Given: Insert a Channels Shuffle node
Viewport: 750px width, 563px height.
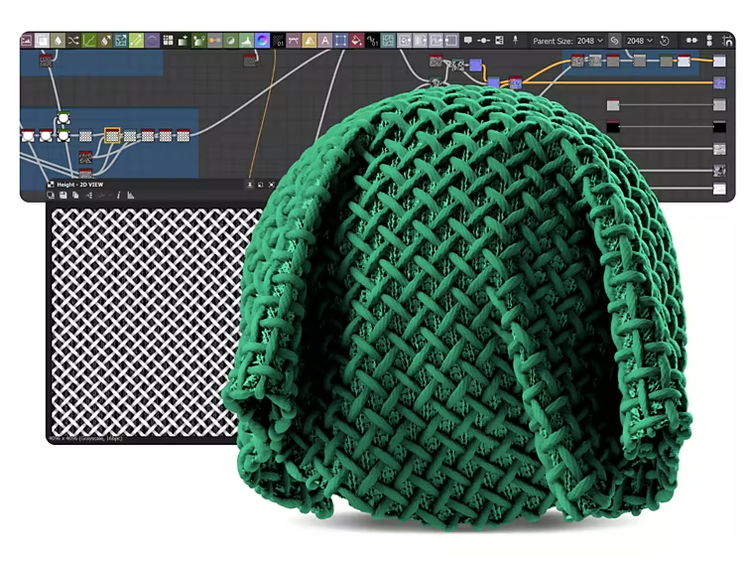Looking at the screenshot, I should 73,41.
